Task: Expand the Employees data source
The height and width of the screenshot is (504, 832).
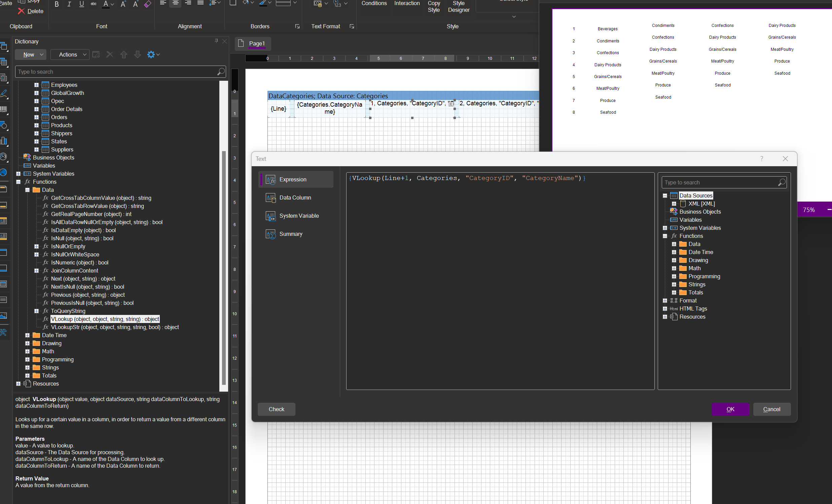Action: tap(36, 85)
